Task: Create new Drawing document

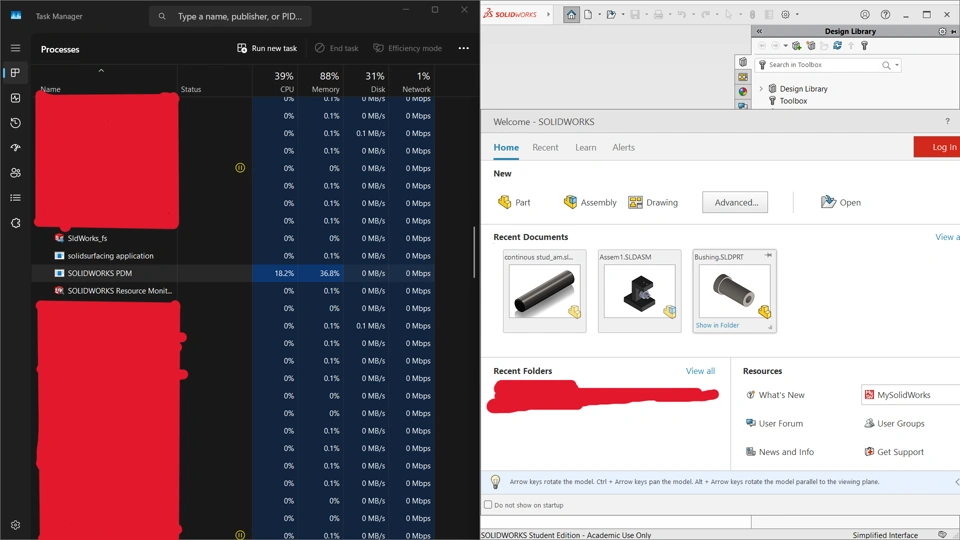Action: [x=653, y=202]
